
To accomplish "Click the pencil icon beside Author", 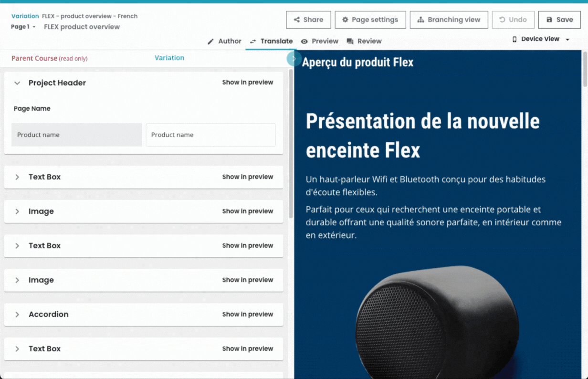I will pos(210,42).
